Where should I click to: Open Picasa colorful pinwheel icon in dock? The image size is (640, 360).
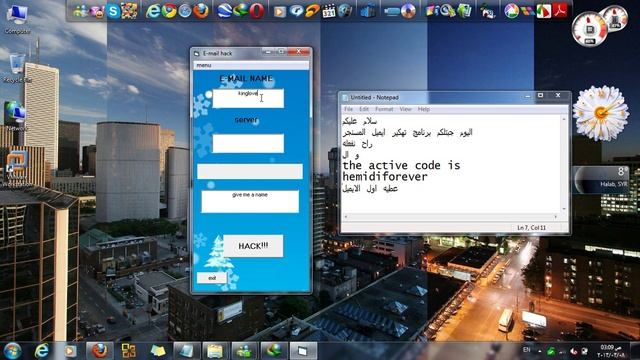(511, 11)
